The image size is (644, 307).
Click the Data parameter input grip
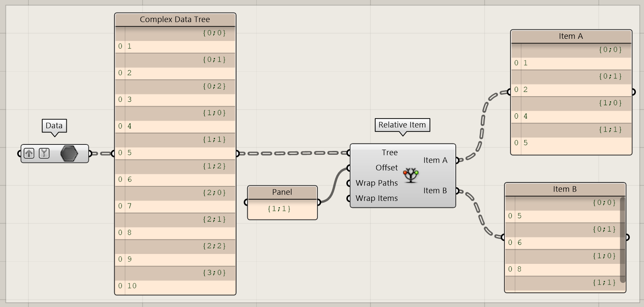[x=19, y=153]
